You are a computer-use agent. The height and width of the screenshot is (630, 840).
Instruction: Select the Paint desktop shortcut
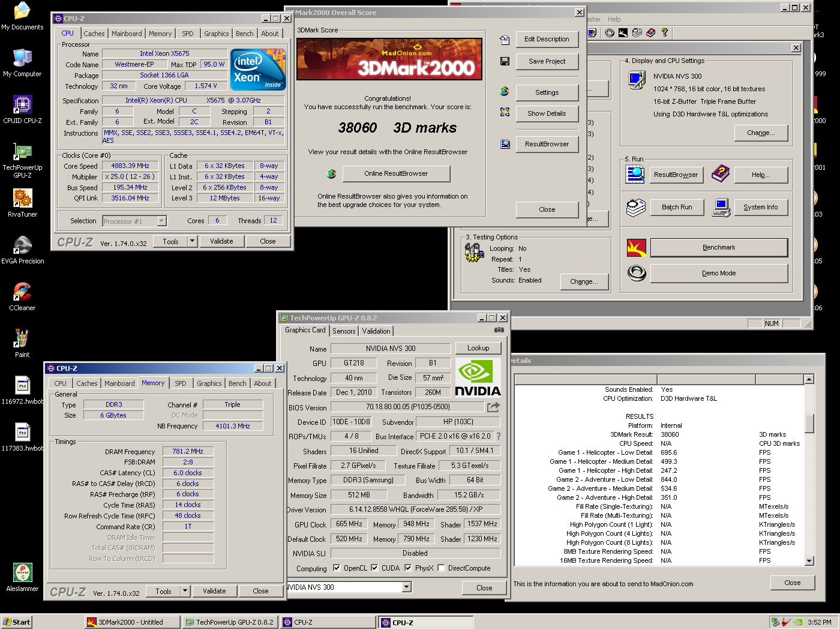pos(22,343)
